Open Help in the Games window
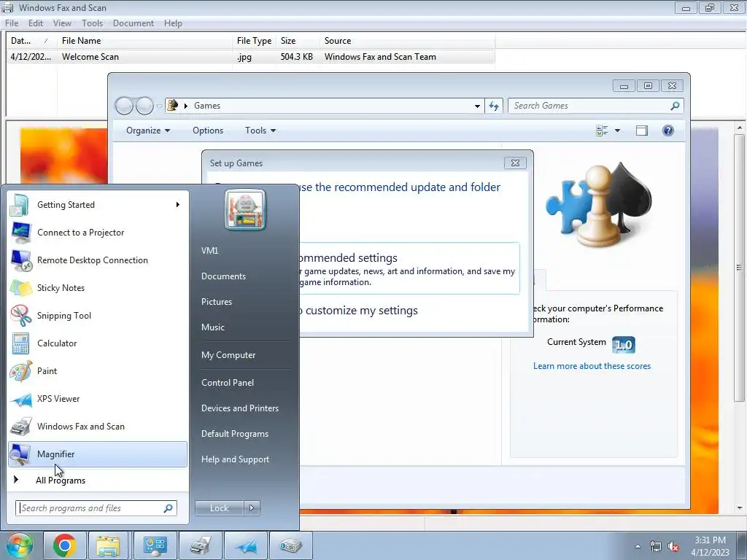This screenshot has width=747, height=560. (668, 131)
